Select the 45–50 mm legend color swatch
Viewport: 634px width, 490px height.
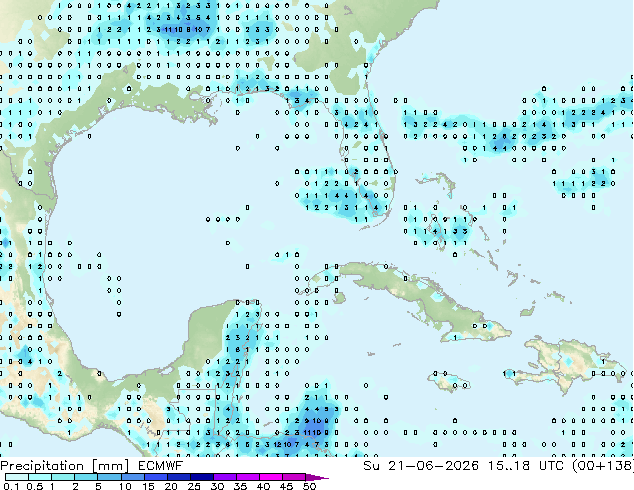point(294,477)
